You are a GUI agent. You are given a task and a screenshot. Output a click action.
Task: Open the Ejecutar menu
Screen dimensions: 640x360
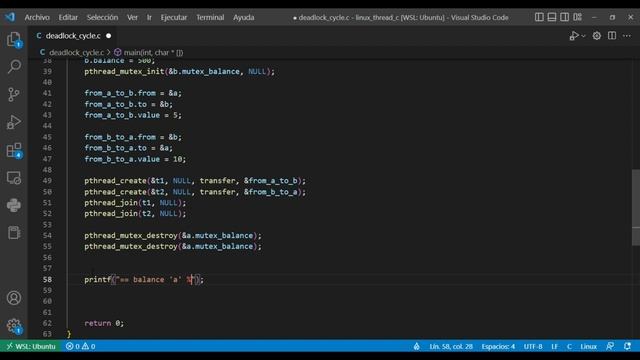click(174, 18)
